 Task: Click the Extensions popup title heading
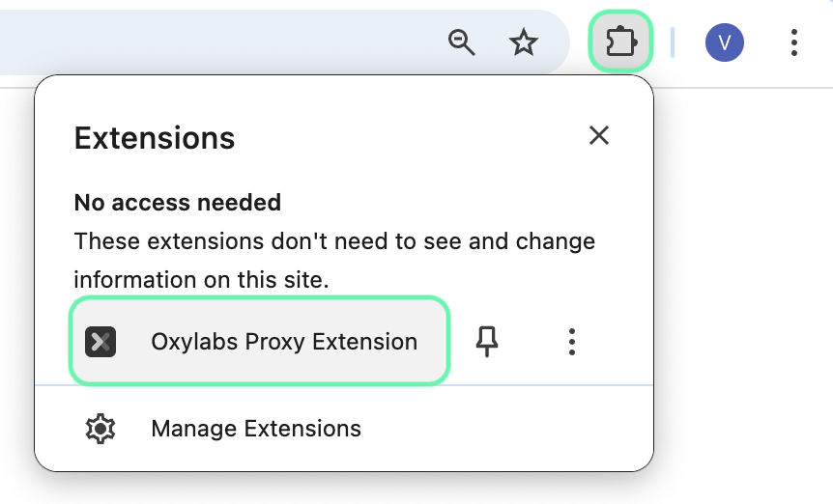click(x=155, y=138)
